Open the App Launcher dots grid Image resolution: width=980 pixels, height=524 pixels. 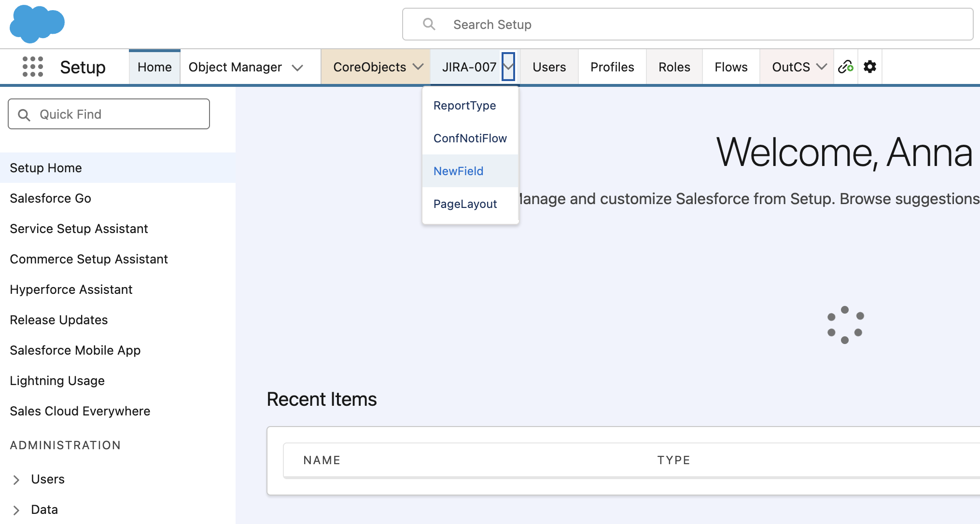(33, 67)
